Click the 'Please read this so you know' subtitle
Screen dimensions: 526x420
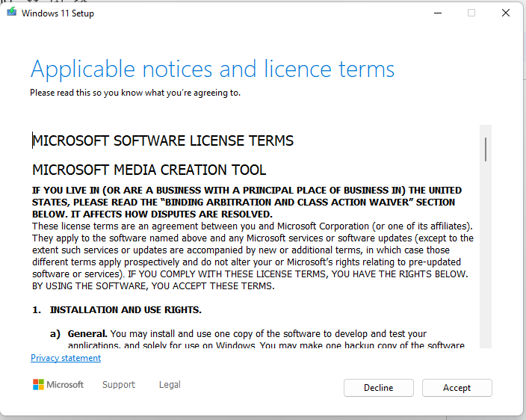pos(135,93)
